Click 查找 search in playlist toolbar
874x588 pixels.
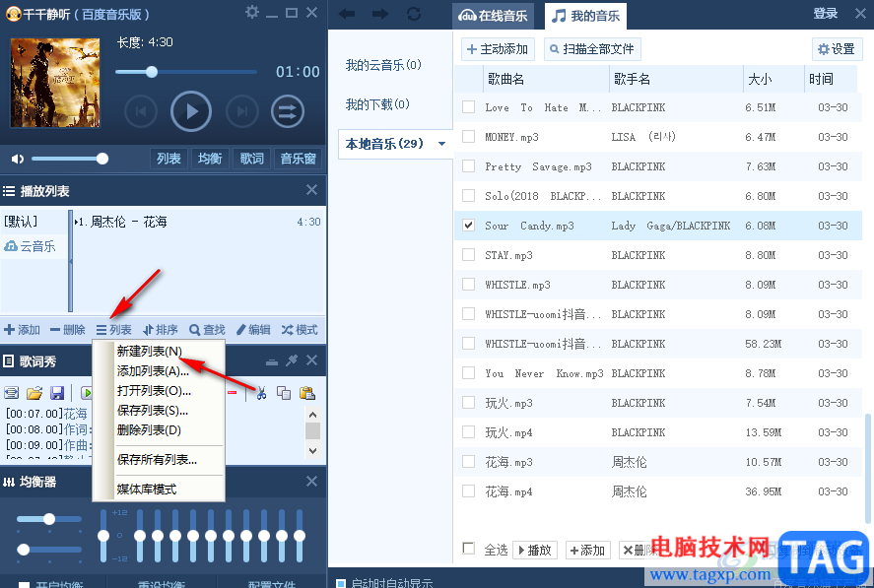click(x=207, y=330)
